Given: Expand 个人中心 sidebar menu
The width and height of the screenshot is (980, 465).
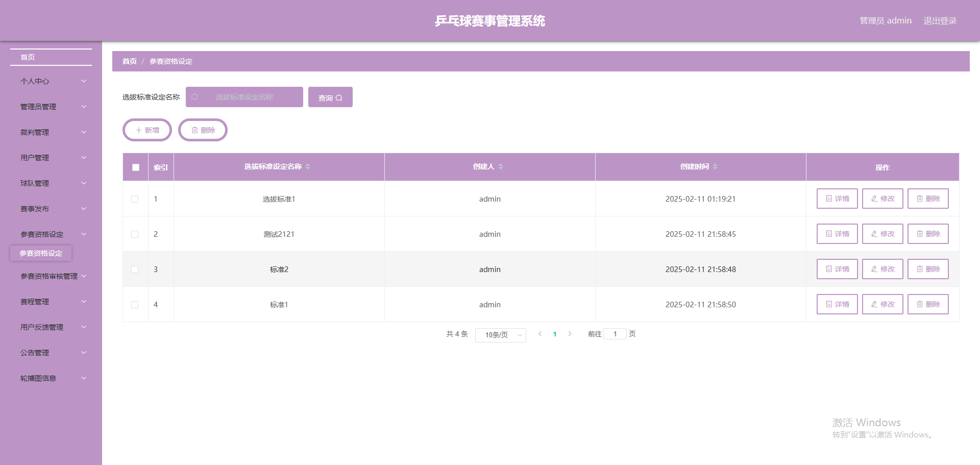Looking at the screenshot, I should click(51, 81).
